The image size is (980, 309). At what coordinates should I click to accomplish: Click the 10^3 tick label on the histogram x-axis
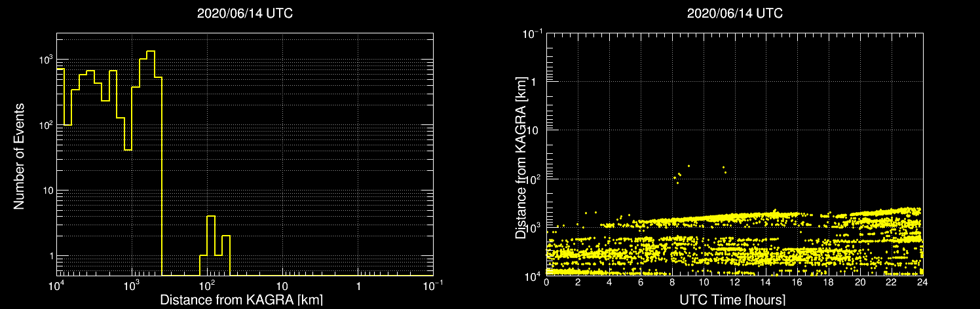coord(132,286)
